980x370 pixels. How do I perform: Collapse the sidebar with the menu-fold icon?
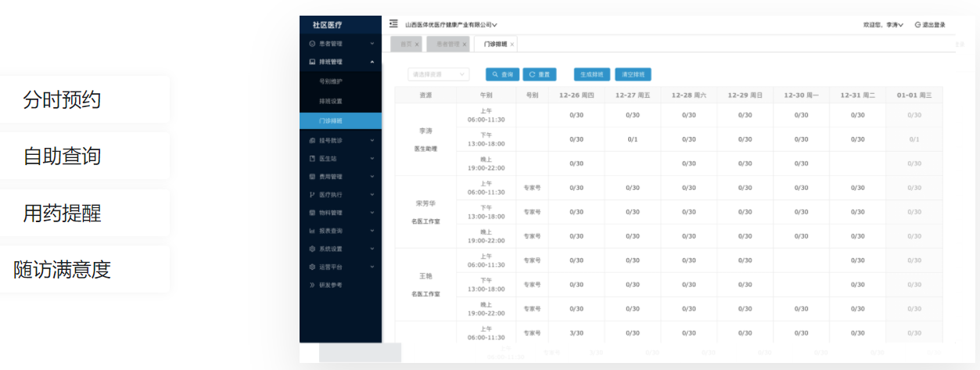(x=393, y=23)
